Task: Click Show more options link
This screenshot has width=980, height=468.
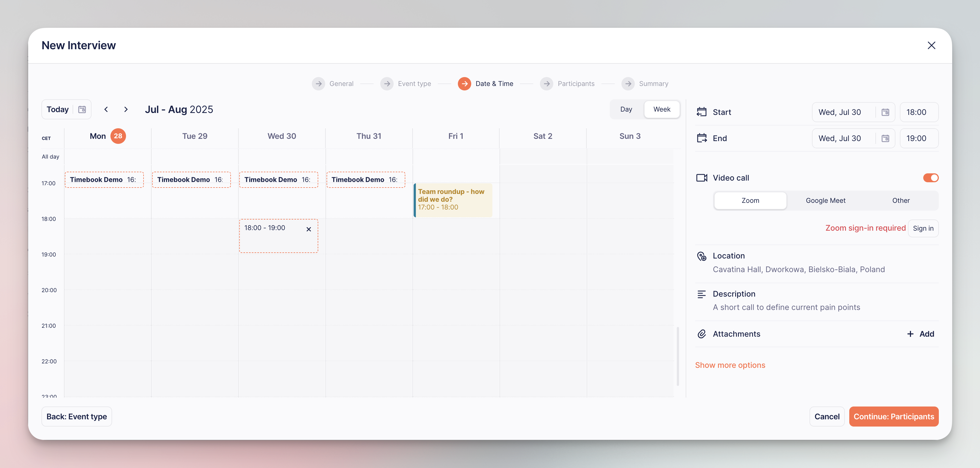Action: (x=730, y=365)
